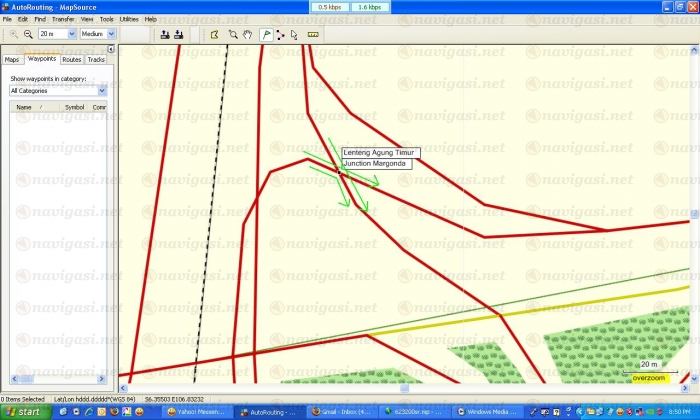Open the Transfer menu
Screen dimensions: 700x420
[62, 19]
